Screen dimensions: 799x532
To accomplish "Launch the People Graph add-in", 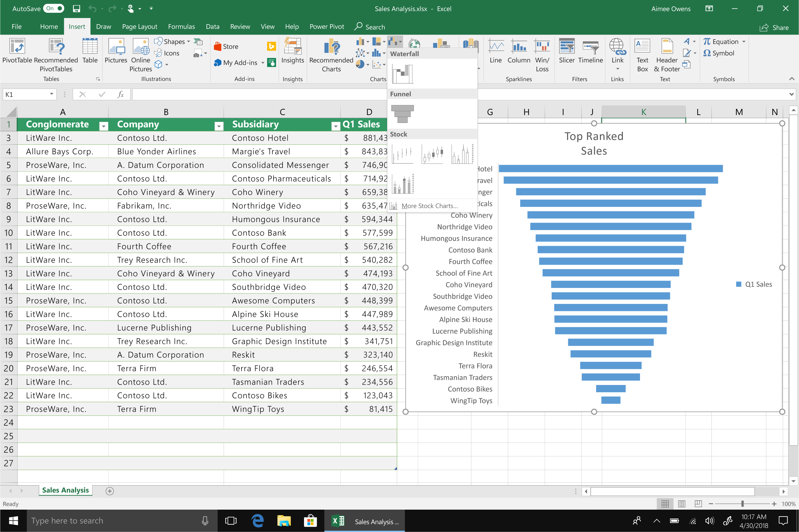I will [271, 62].
